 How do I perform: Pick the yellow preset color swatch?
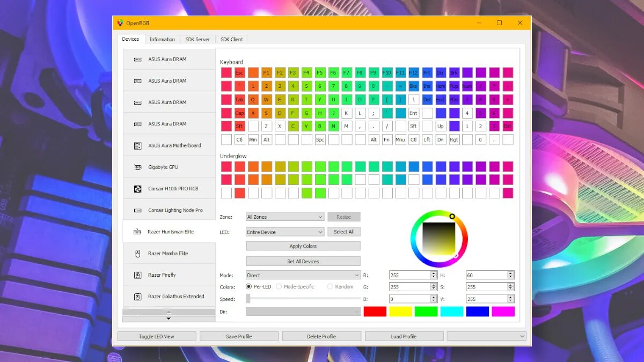click(400, 311)
